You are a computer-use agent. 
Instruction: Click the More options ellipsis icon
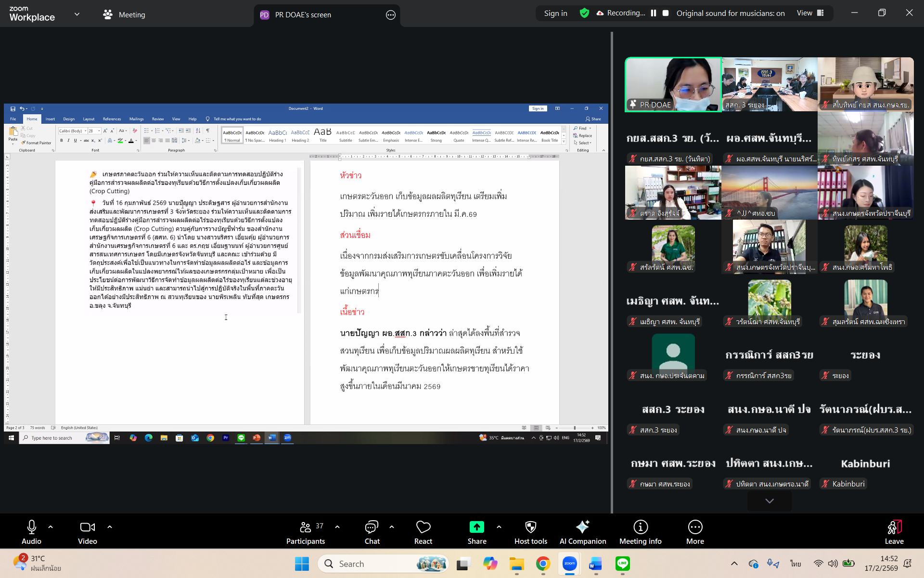[x=695, y=532]
